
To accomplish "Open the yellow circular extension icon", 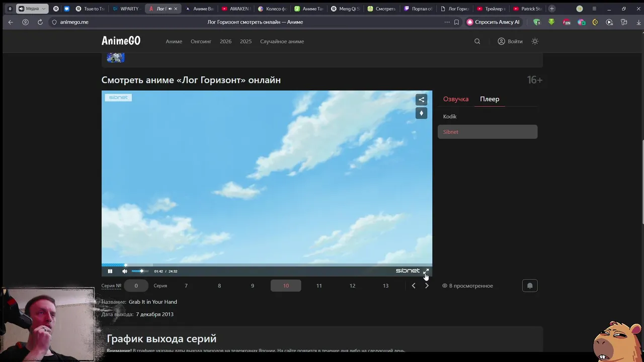I will [595, 22].
